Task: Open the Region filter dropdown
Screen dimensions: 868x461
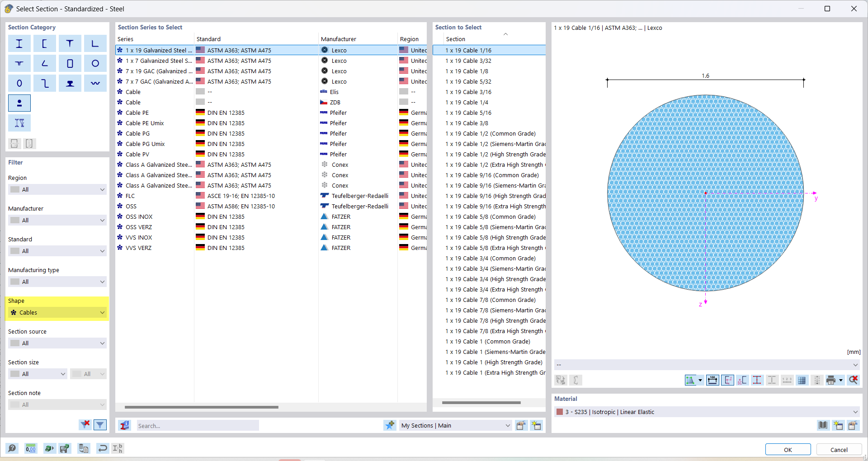Action: pos(57,189)
